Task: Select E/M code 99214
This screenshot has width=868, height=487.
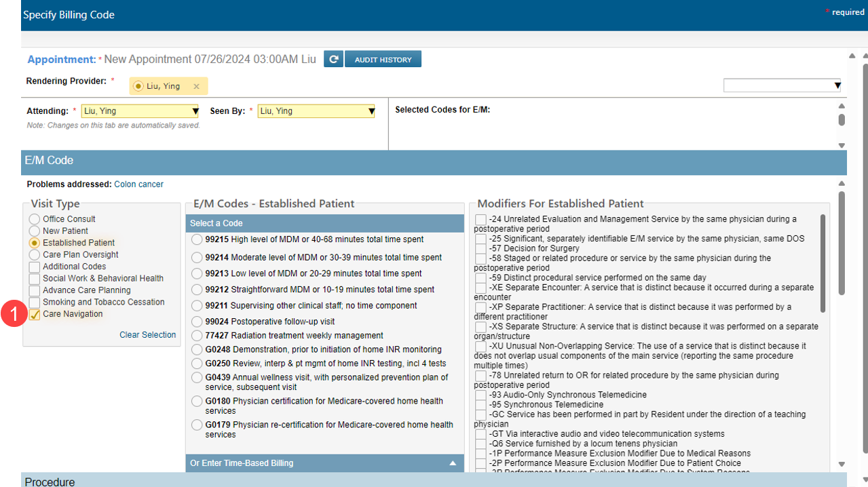Action: [x=197, y=258]
